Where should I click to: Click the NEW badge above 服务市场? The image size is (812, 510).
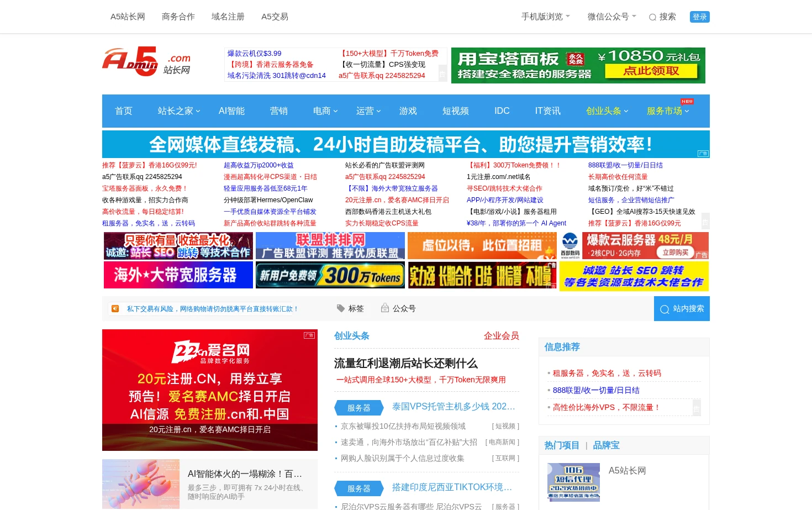687,101
